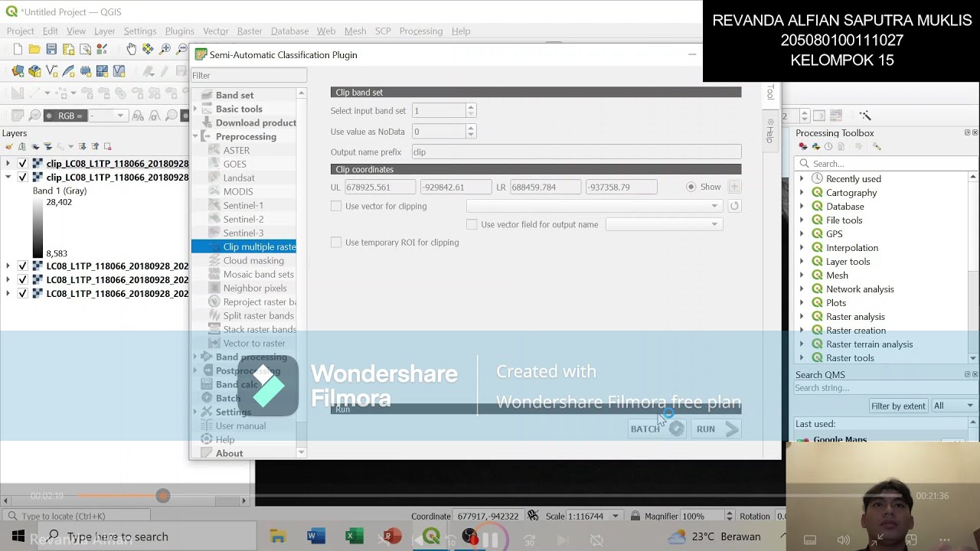Click the Save Project floppy icon
This screenshot has height=551, width=980.
click(x=51, y=49)
